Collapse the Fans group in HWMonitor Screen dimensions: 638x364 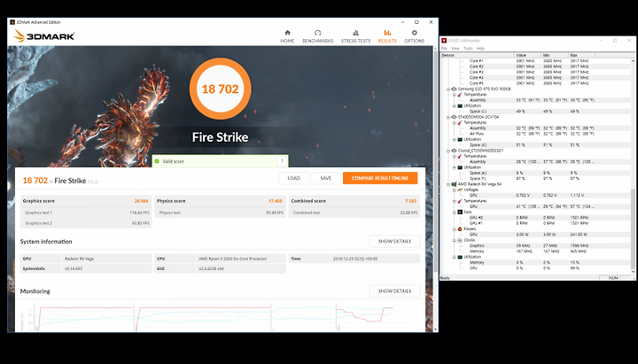tap(454, 213)
